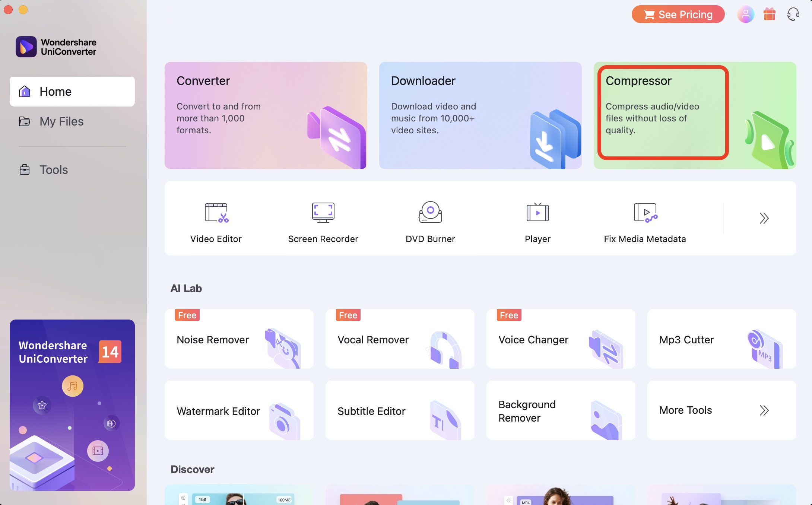Navigate to Tools section
Image resolution: width=812 pixels, height=505 pixels.
[x=54, y=170]
